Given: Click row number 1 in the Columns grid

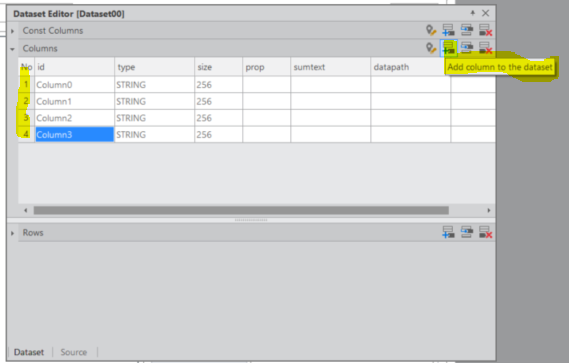Looking at the screenshot, I should tap(26, 85).
